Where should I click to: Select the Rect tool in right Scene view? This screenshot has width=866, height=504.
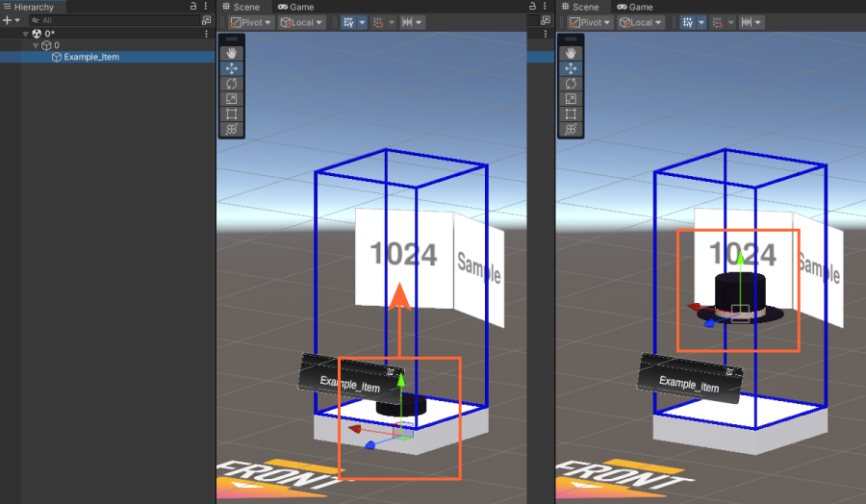(x=571, y=113)
